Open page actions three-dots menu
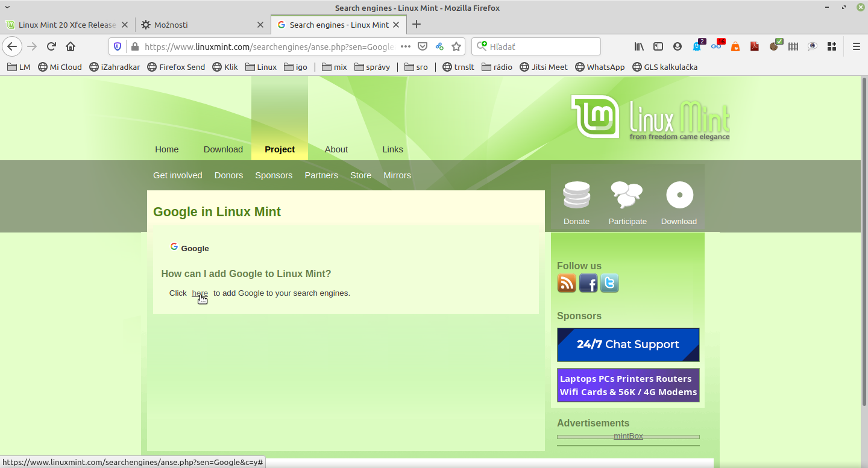Screen dimensions: 868x468 406,46
